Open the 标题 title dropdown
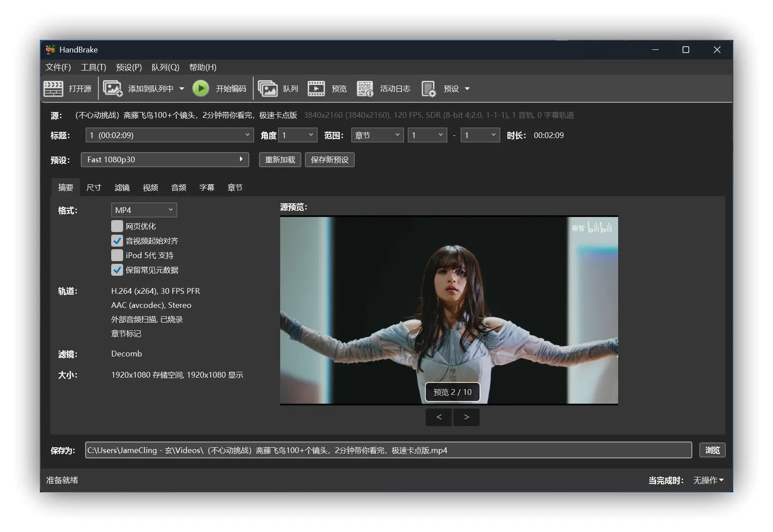 [170, 135]
